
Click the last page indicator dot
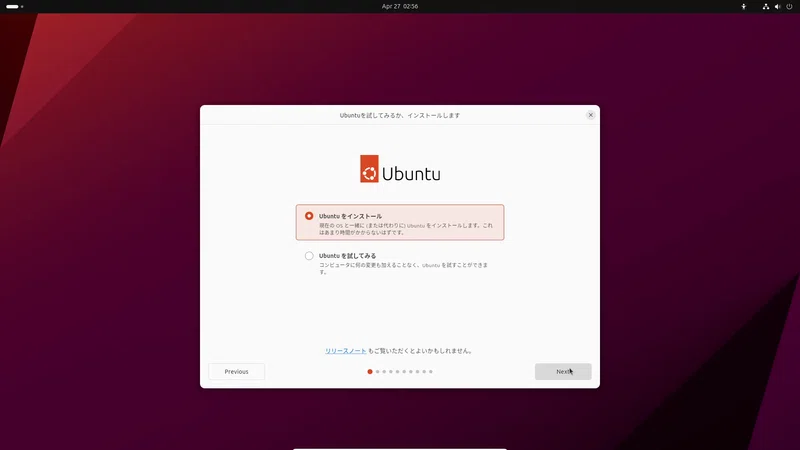pos(431,371)
